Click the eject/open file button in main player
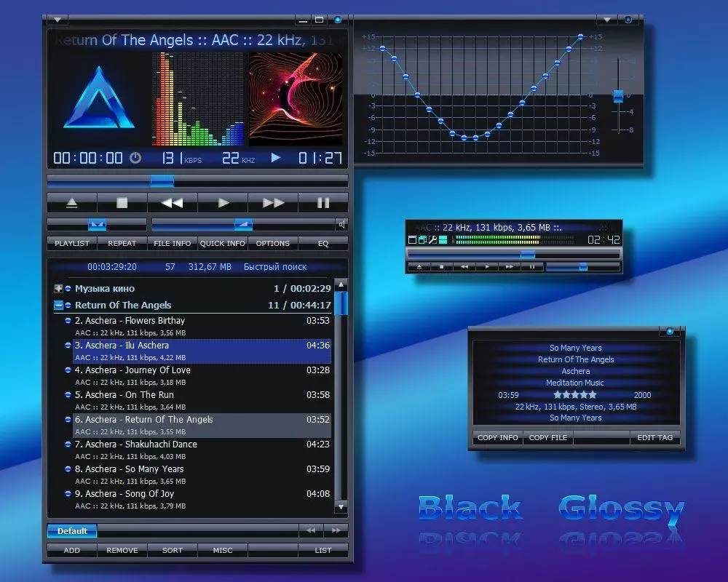 coord(71,203)
